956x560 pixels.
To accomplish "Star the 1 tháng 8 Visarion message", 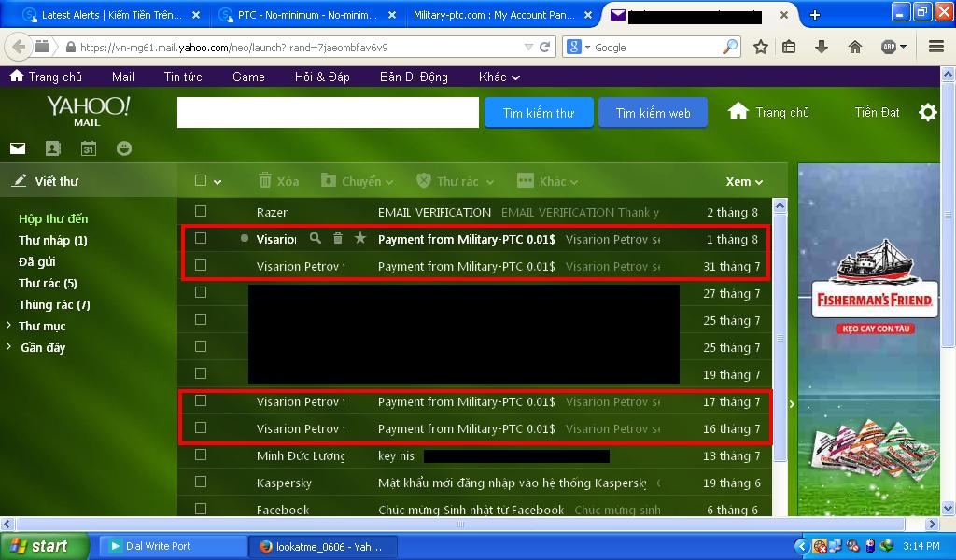I will [x=360, y=238].
